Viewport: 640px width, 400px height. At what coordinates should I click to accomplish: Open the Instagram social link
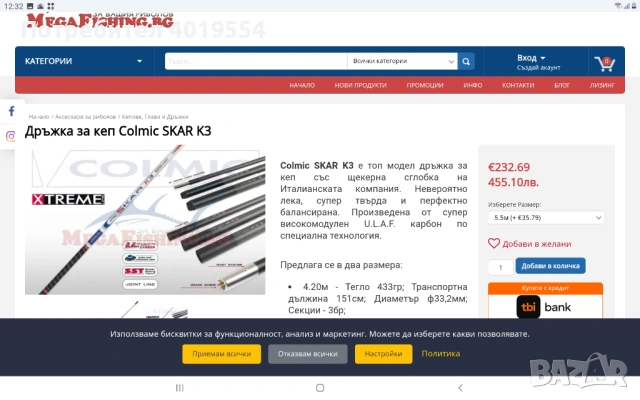pos(11,136)
